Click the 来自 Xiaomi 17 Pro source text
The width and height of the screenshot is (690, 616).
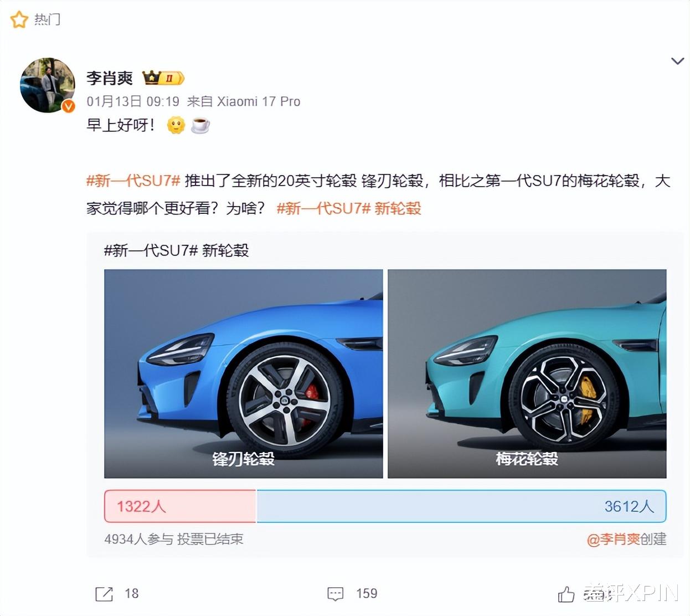[244, 101]
